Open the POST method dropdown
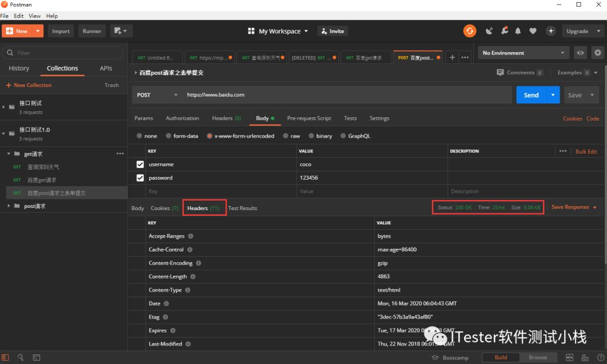 click(156, 95)
